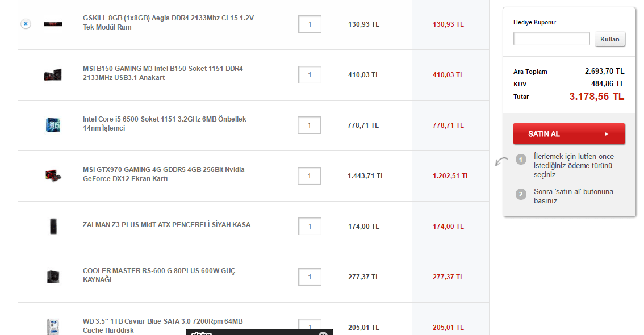Select the quantity box for MSI GTX970
Image resolution: width=644 pixels, height=335 pixels.
tap(310, 176)
